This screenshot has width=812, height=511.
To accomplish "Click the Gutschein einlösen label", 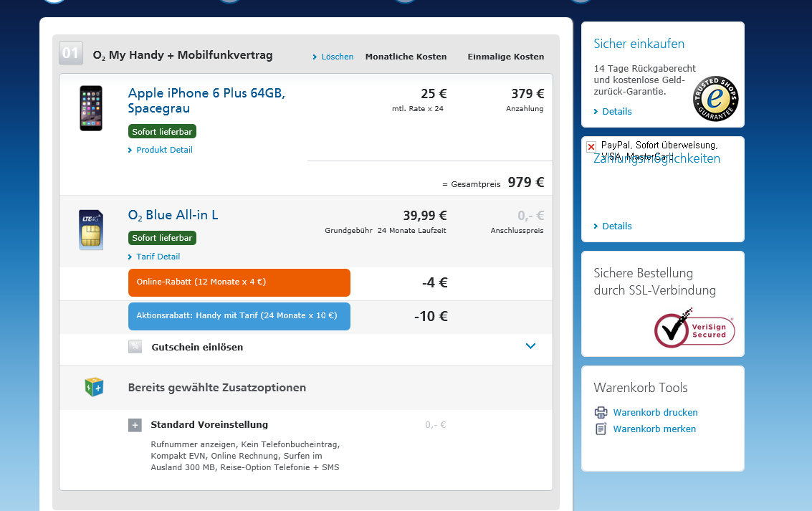I will 197,348.
